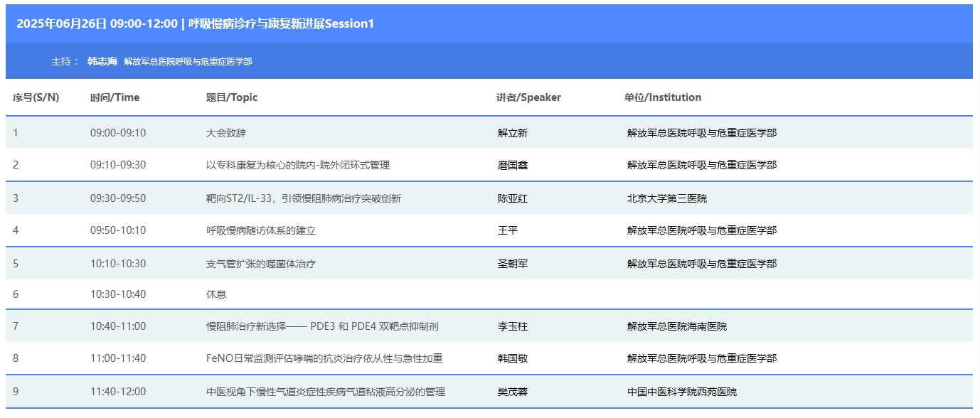This screenshot has width=980, height=418.
Task: Select topic 靶向ST2/IL-33，引领慢阻肺病治疗突破创新
Action: coord(304,198)
